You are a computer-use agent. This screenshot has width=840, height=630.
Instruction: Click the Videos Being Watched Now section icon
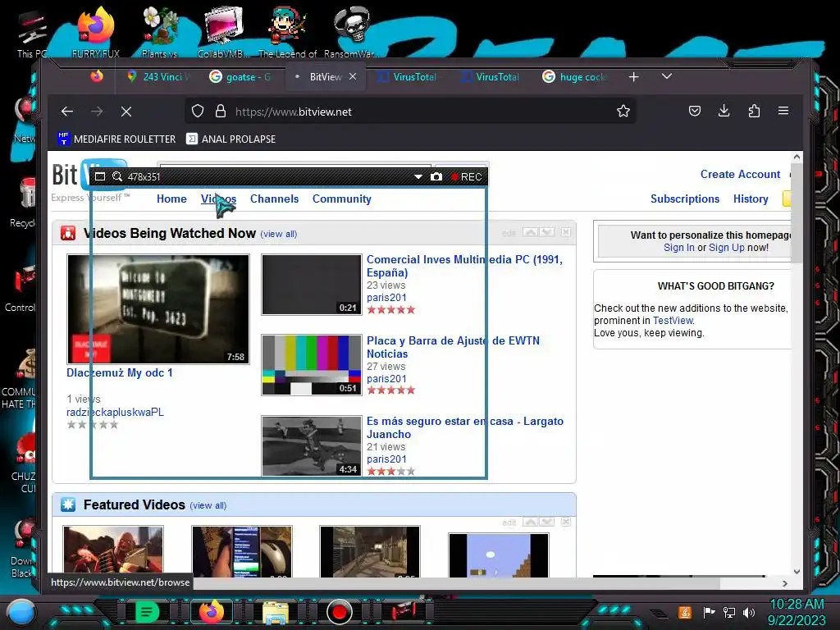coord(68,234)
